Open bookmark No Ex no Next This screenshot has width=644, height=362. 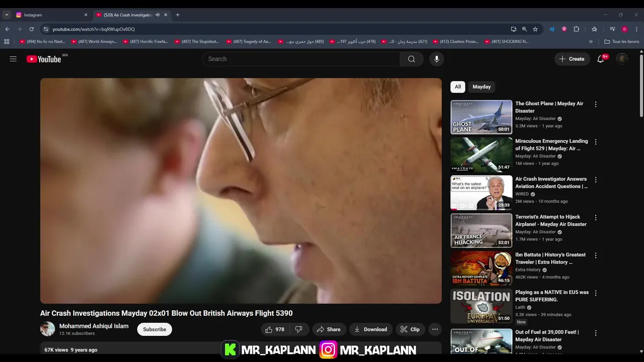coord(42,42)
